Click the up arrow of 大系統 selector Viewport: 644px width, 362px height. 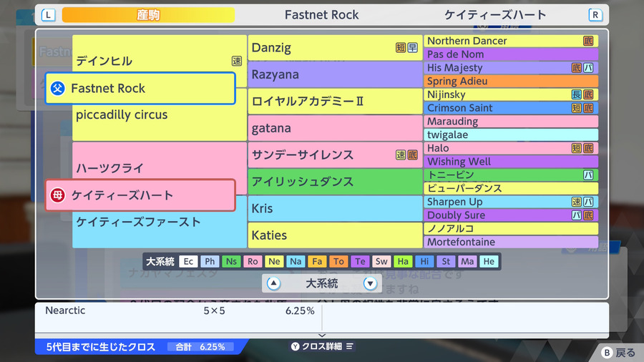click(273, 283)
